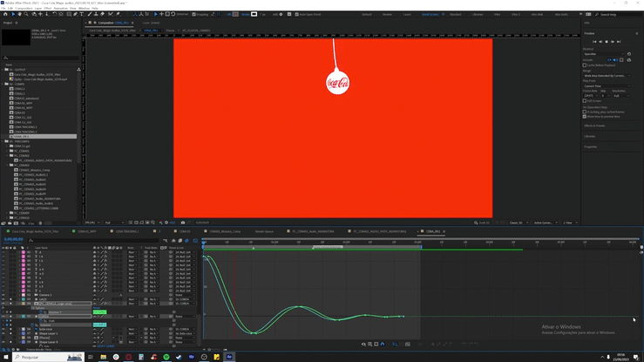
Task: Toggle the Auto-Open Panels checkbox
Action: pyautogui.click(x=297, y=14)
